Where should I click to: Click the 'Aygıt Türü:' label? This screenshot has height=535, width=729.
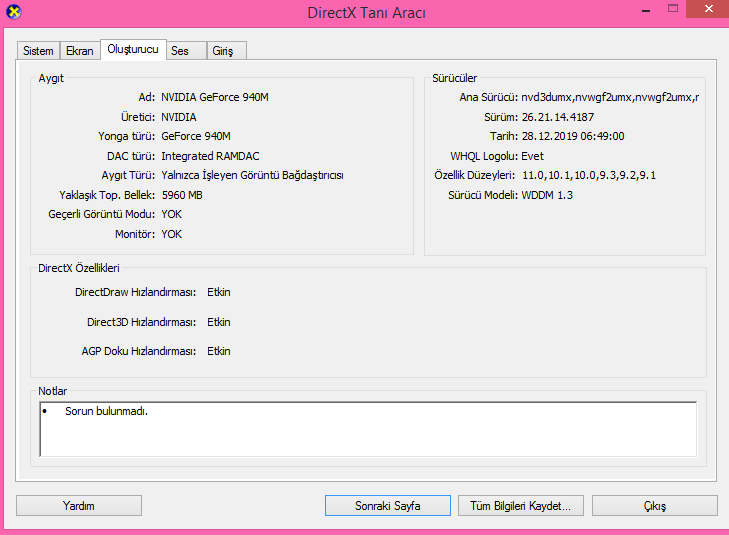coord(128,175)
